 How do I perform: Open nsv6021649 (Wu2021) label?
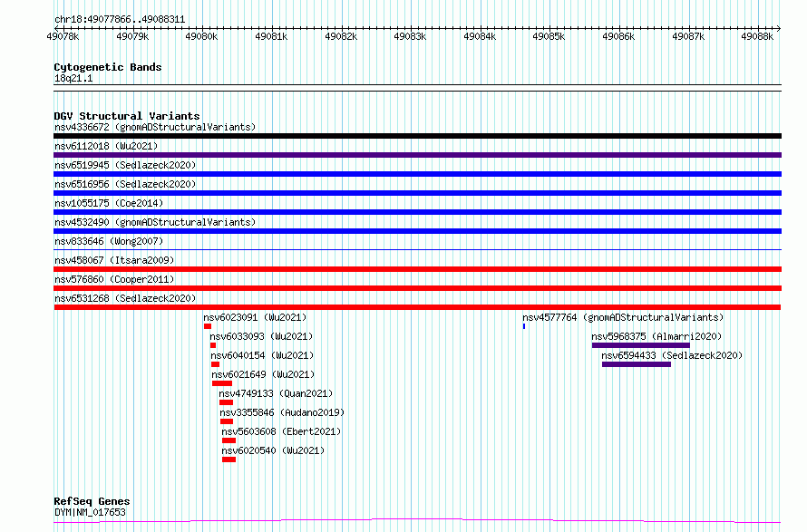pyautogui.click(x=263, y=374)
